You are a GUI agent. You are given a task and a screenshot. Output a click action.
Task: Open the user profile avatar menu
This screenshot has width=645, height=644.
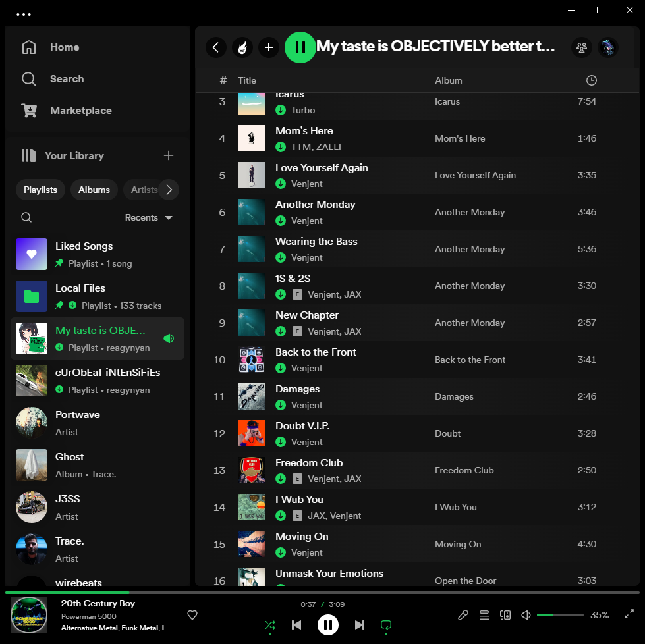[x=608, y=47]
